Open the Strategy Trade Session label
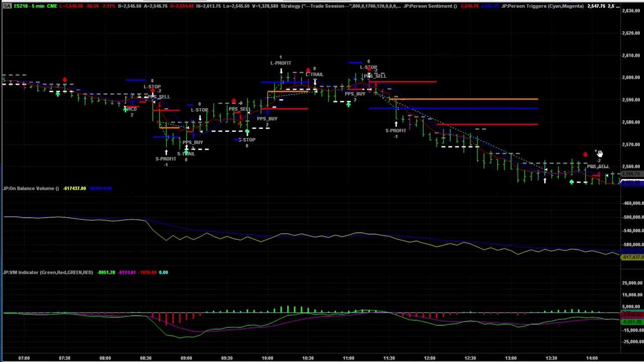The height and width of the screenshot is (362, 644). (341, 6)
